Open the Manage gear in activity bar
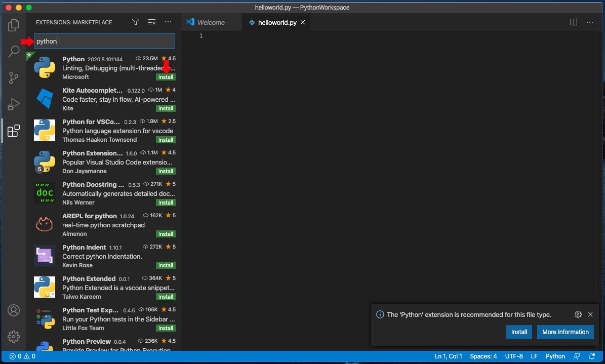605x364 pixels. point(14,337)
